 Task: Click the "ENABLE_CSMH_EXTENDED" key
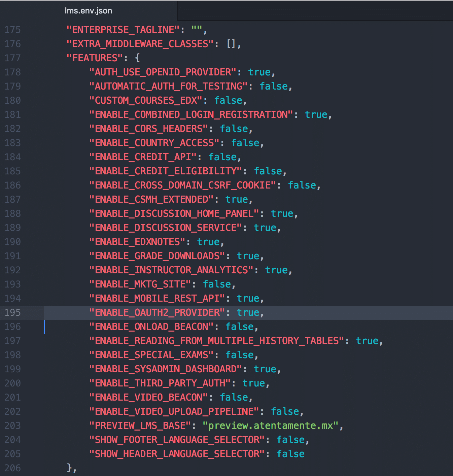(x=152, y=199)
